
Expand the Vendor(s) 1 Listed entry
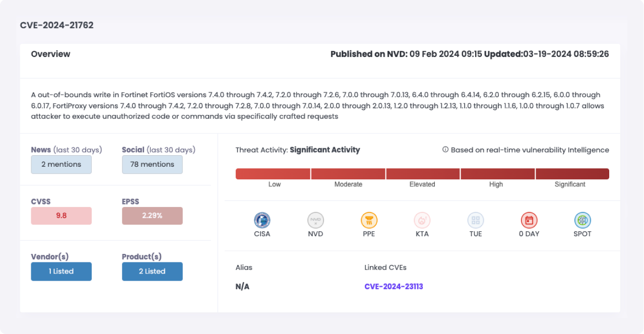tap(61, 271)
